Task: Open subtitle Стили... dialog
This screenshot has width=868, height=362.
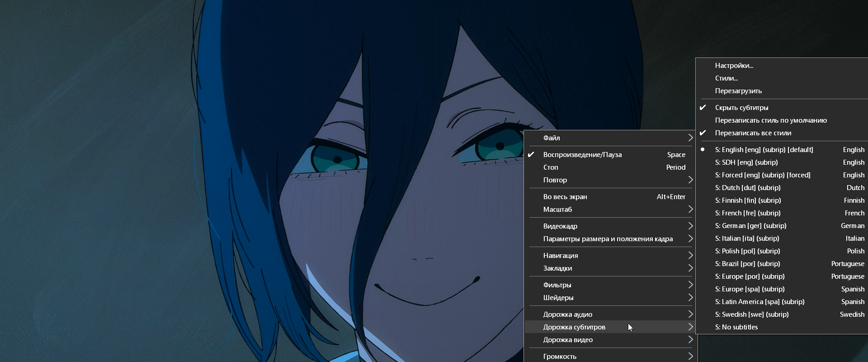Action: tap(782, 78)
